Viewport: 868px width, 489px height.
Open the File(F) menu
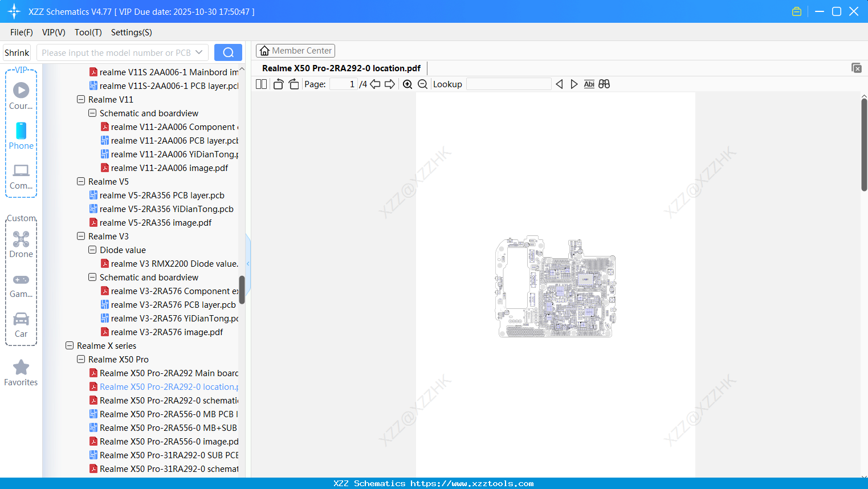point(22,32)
